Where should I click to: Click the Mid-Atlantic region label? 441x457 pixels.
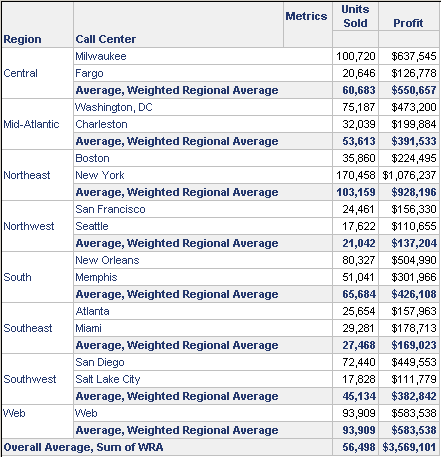click(x=31, y=124)
